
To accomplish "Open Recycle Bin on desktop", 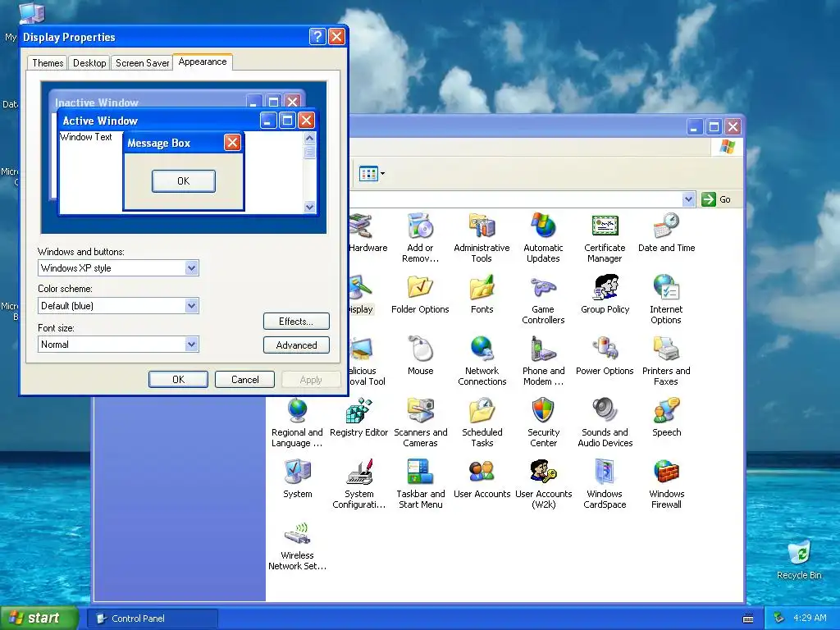I will [x=799, y=553].
